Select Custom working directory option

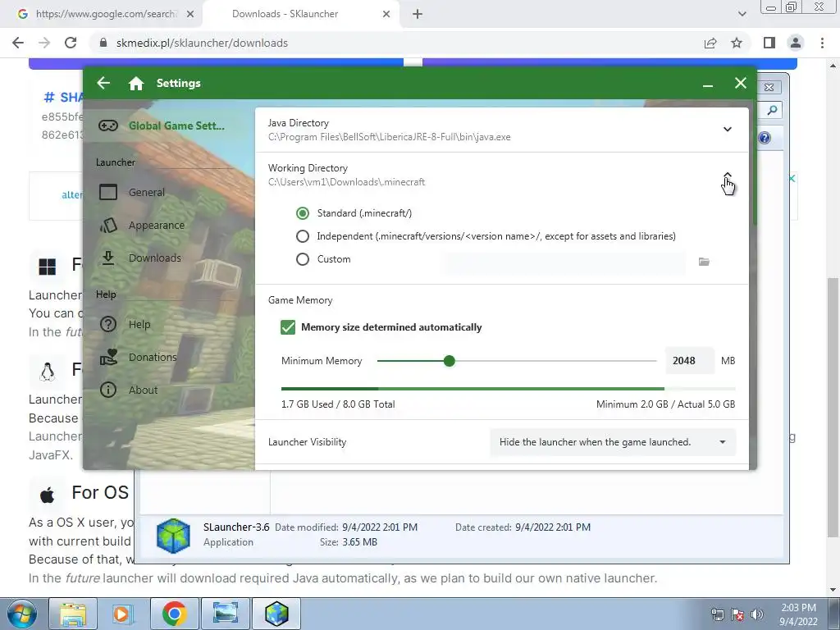(x=303, y=259)
